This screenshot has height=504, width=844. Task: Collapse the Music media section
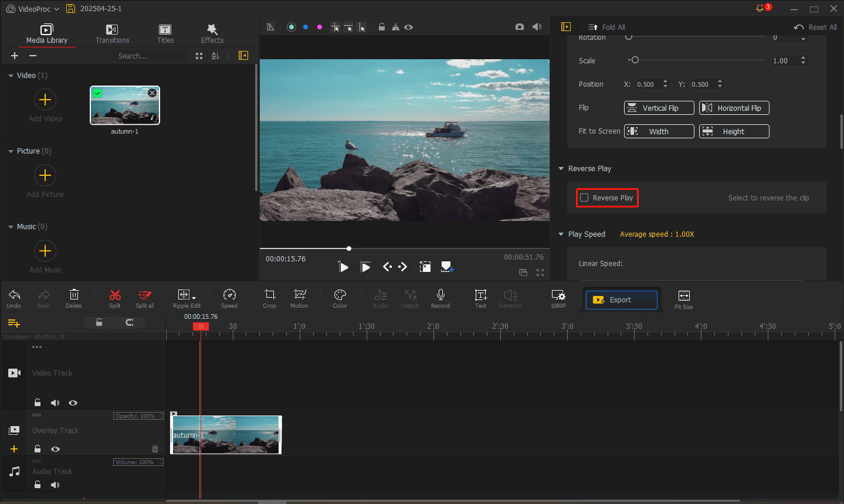point(11,227)
